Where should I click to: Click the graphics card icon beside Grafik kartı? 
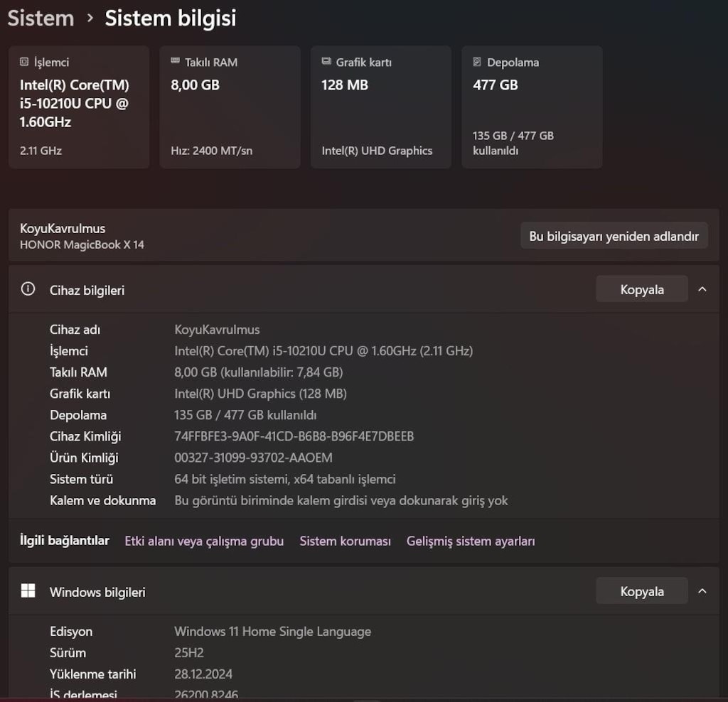326,61
